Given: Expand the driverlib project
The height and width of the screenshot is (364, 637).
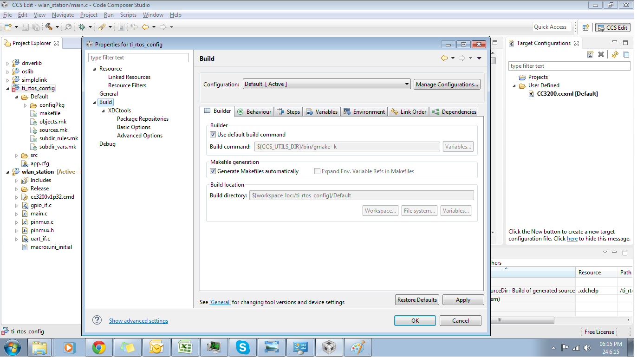Looking at the screenshot, I should [7, 63].
